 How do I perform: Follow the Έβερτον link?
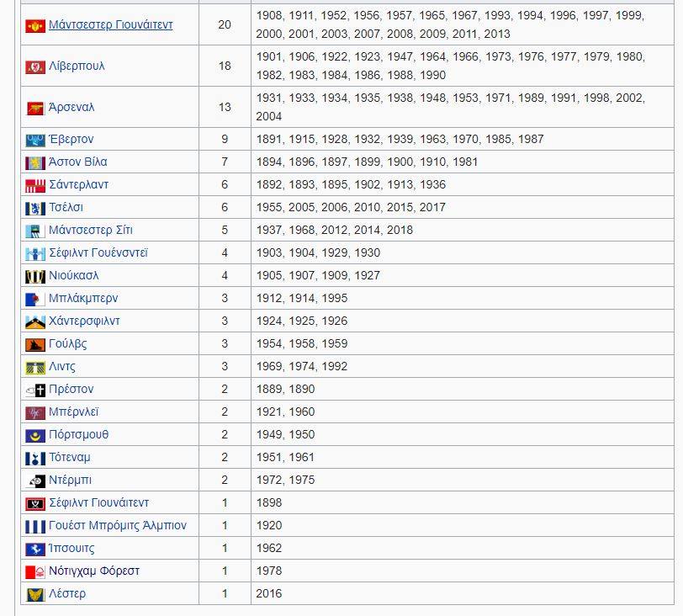pyautogui.click(x=71, y=139)
